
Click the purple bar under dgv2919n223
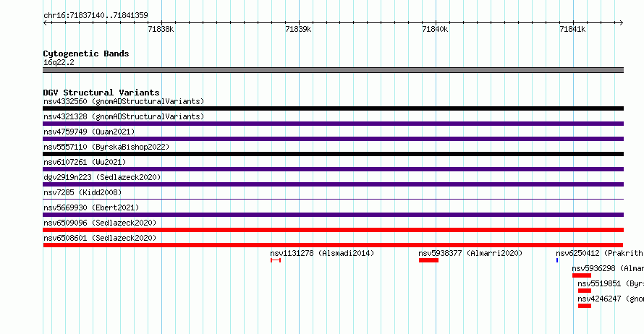(333, 184)
